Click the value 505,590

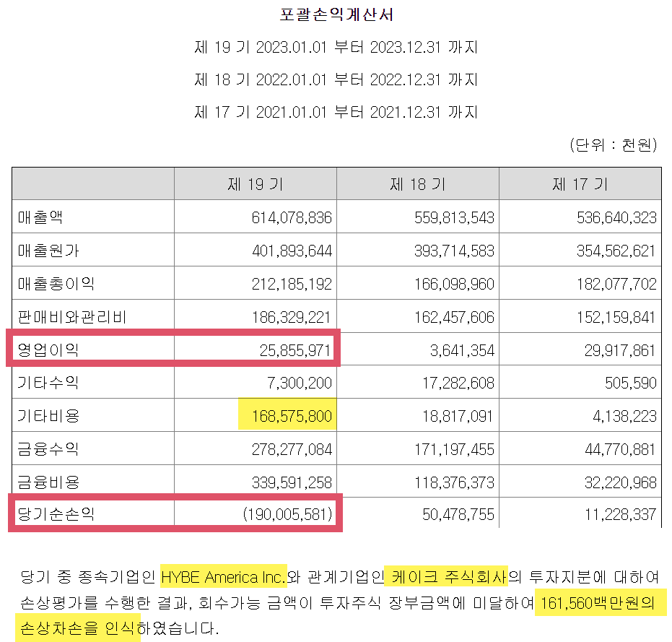(x=631, y=383)
